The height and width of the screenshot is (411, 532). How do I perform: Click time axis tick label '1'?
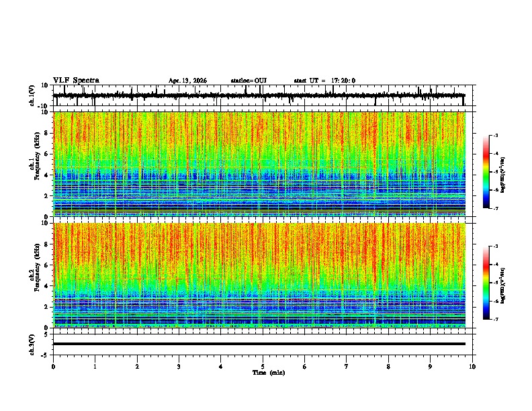tap(95, 367)
